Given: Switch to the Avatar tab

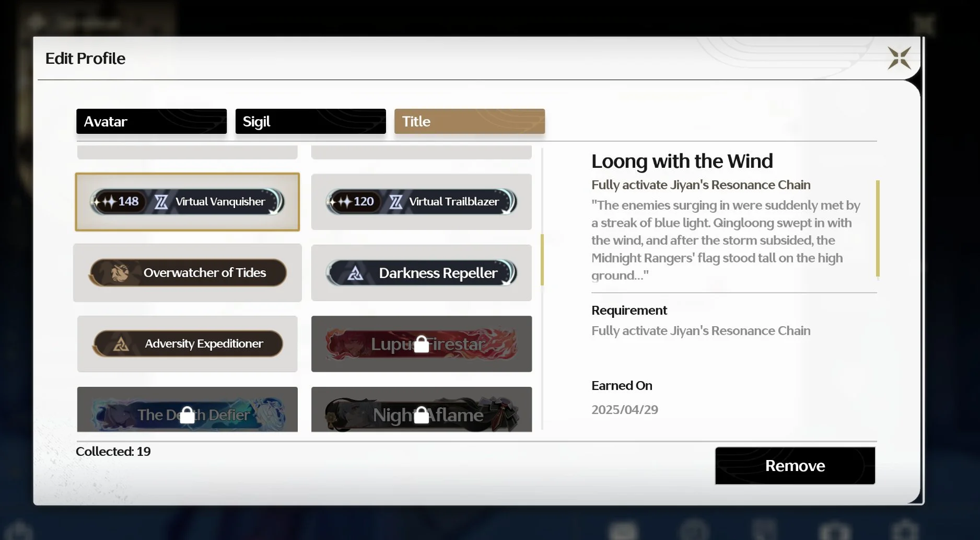Looking at the screenshot, I should pyautogui.click(x=151, y=121).
